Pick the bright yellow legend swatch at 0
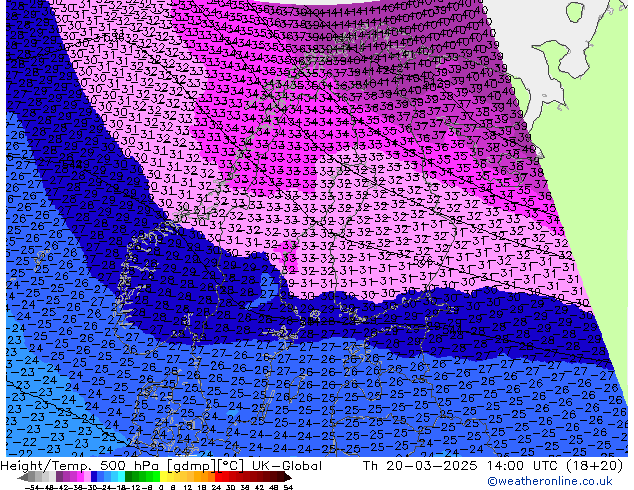Viewport: 634px width, 490px height. pos(163,476)
